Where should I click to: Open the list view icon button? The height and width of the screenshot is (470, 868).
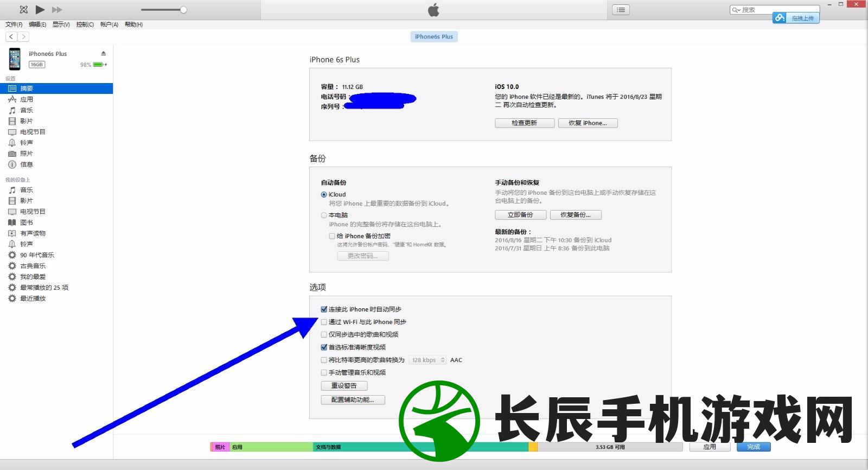[x=621, y=10]
